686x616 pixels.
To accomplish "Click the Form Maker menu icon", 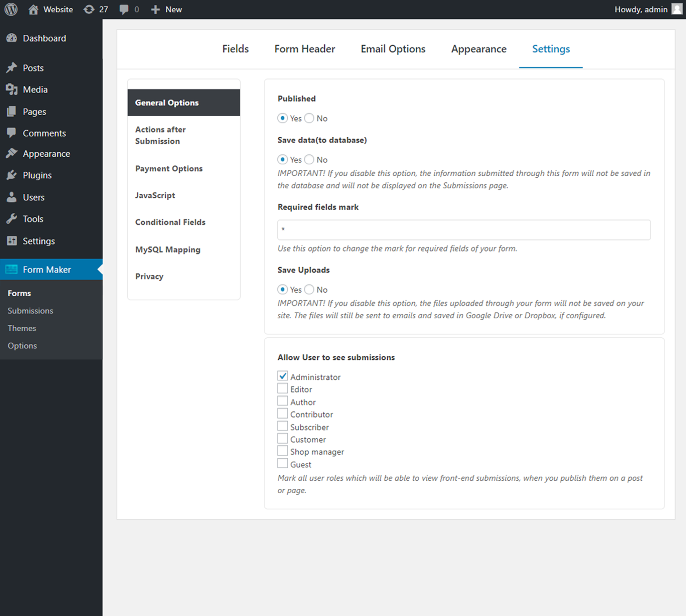I will (x=12, y=269).
